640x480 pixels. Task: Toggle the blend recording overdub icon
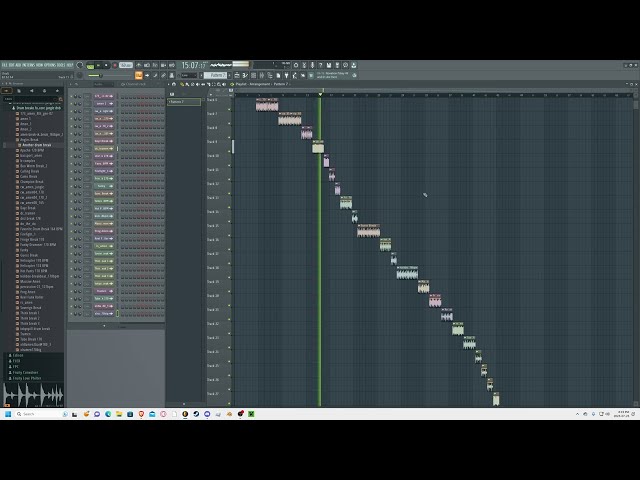coord(163,65)
